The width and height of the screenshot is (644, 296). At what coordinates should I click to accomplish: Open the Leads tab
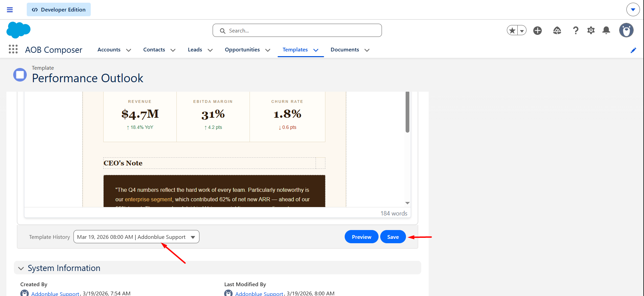[x=195, y=49]
